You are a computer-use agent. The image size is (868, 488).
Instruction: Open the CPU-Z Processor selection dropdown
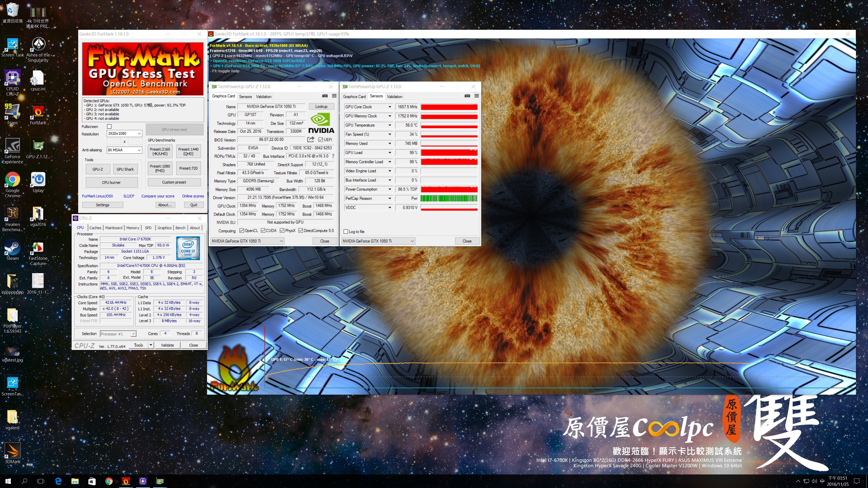point(118,334)
